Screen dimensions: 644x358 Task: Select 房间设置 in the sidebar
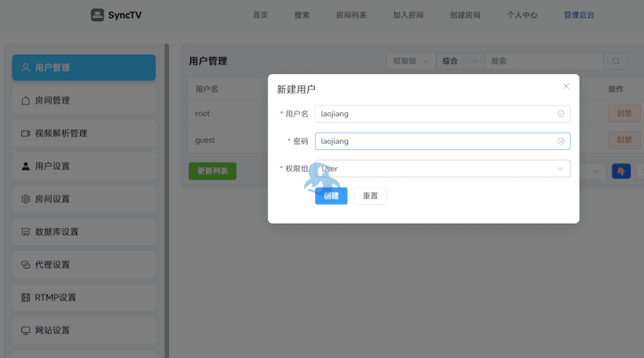point(84,199)
